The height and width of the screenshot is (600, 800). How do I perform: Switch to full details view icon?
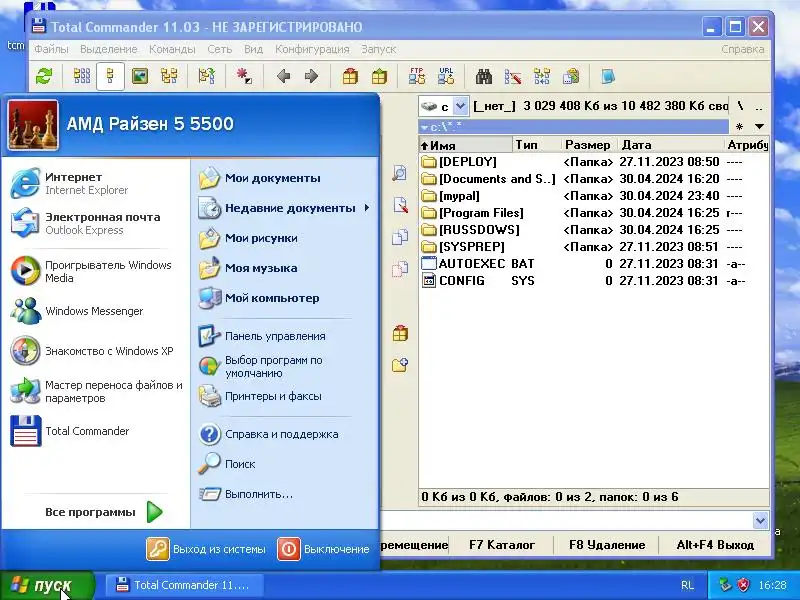[x=110, y=77]
